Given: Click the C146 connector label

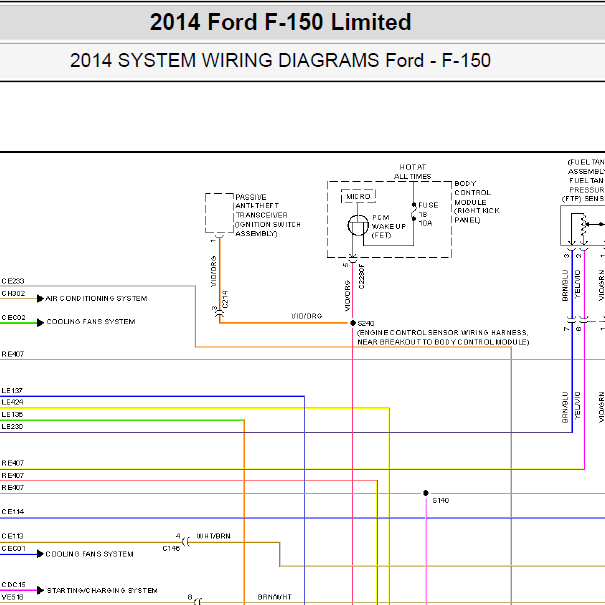Looking at the screenshot, I should 171,548.
